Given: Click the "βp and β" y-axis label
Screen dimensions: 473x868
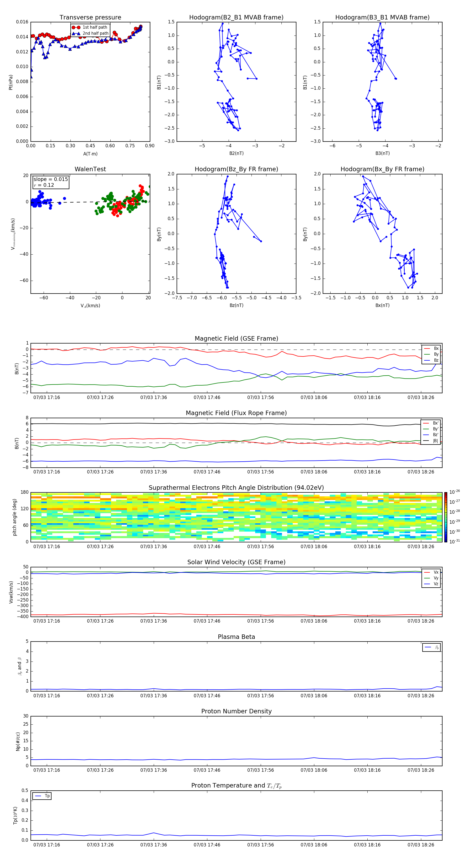Looking at the screenshot, I should click(19, 666).
